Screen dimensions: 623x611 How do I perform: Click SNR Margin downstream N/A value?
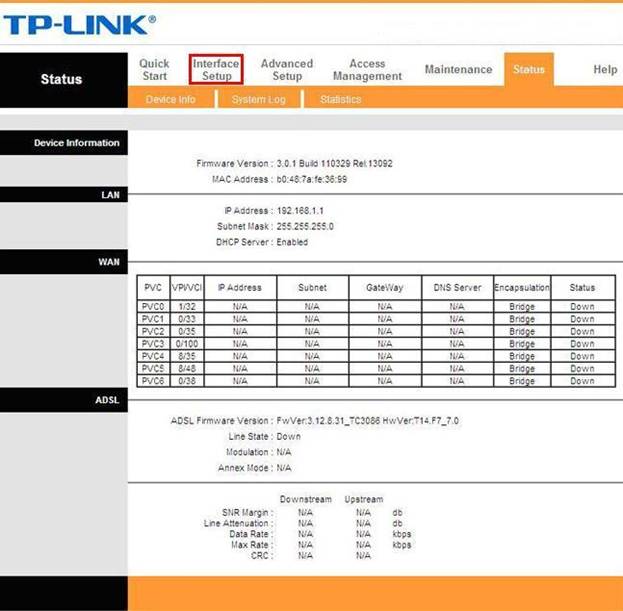pyautogui.click(x=305, y=512)
